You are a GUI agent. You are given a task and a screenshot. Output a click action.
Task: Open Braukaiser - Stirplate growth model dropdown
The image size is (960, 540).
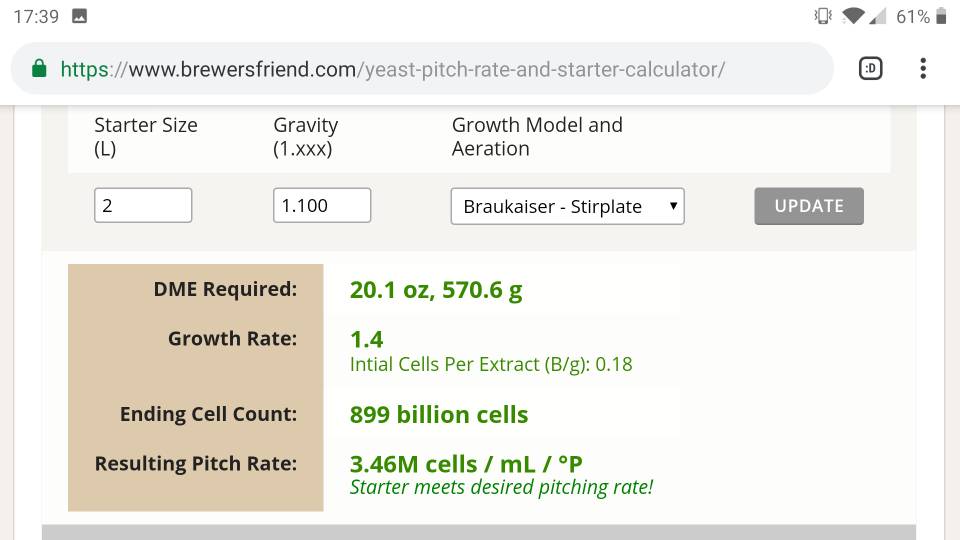pyautogui.click(x=568, y=206)
